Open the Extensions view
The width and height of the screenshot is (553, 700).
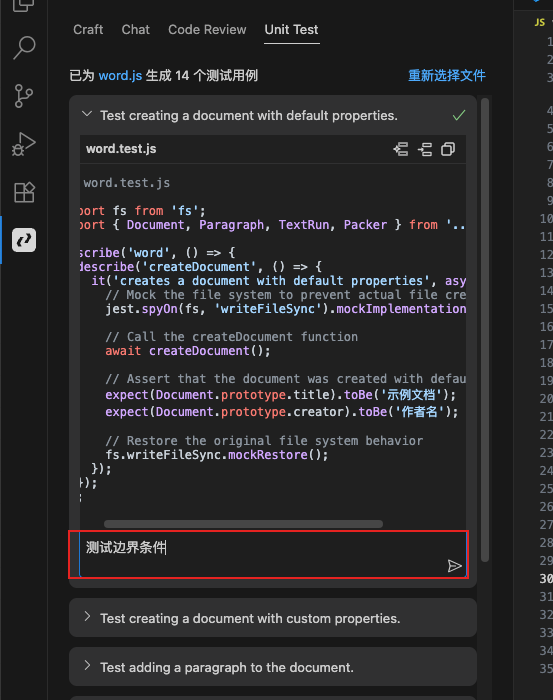(x=24, y=192)
